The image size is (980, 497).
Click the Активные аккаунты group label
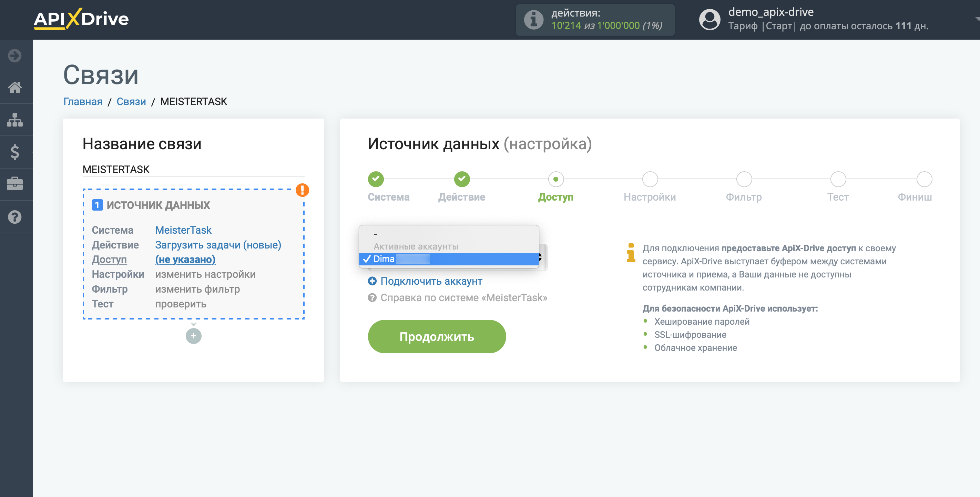416,246
